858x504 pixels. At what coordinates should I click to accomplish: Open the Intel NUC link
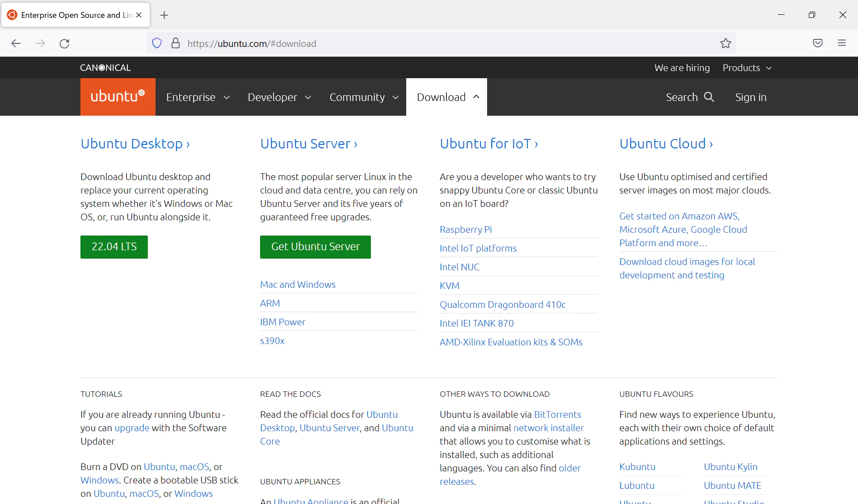point(459,267)
